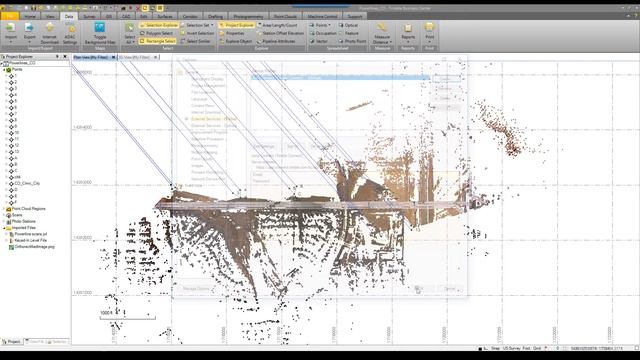Switch to the Support ribbon tab

(x=355, y=16)
